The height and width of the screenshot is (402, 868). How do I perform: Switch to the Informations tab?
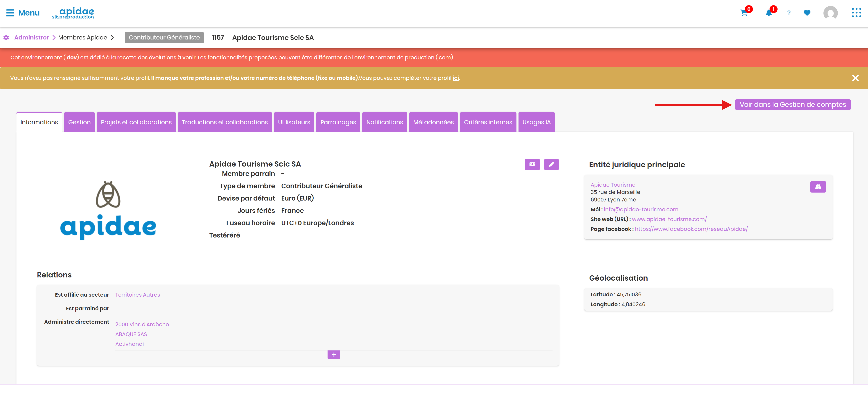coord(39,122)
